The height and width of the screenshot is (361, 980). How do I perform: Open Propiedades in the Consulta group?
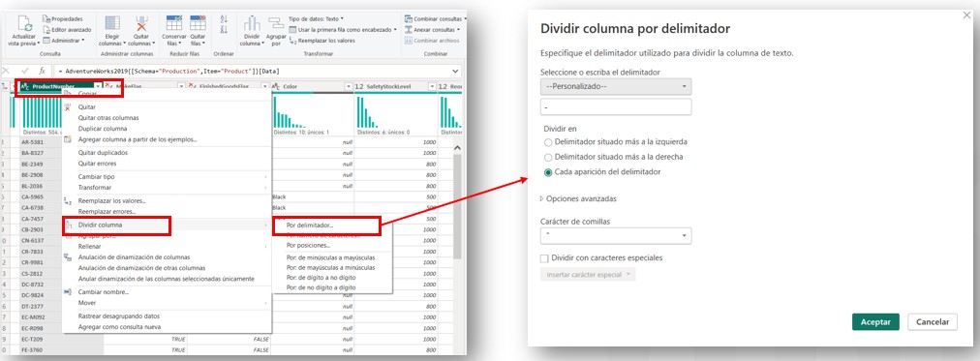point(63,19)
